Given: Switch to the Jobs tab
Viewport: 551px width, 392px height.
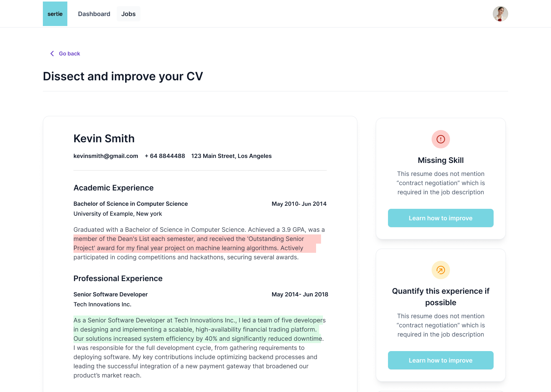Looking at the screenshot, I should coord(128,14).
